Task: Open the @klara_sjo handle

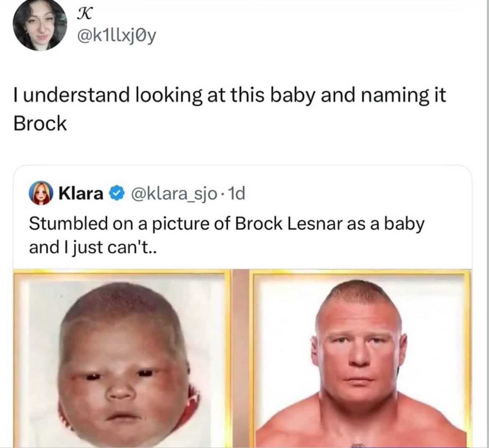Action: point(174,194)
